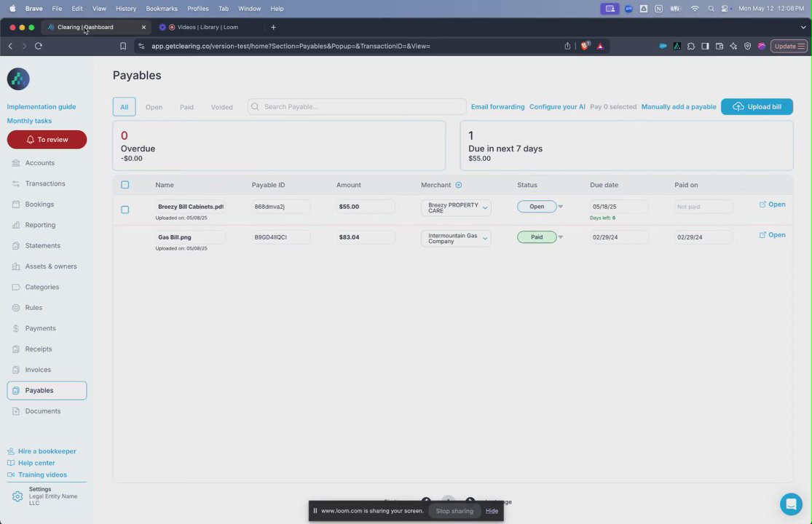Click the Clearing logo avatar
The width and height of the screenshot is (812, 524).
pyautogui.click(x=18, y=79)
